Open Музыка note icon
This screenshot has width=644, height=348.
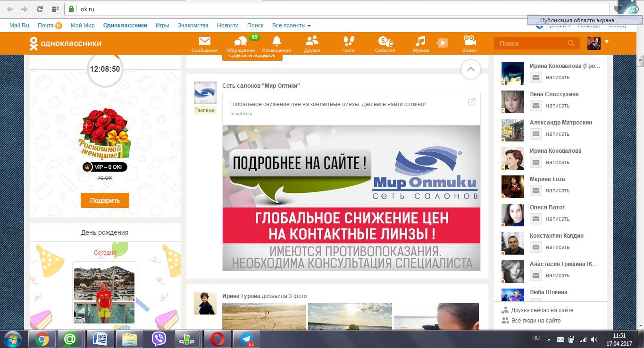pos(420,41)
